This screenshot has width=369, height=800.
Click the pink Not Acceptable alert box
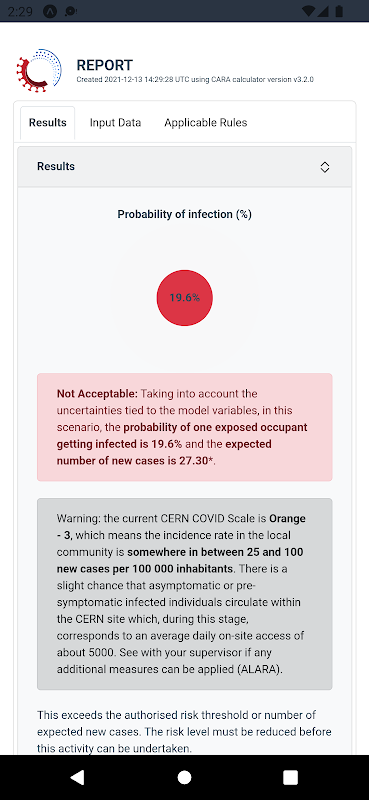point(184,427)
